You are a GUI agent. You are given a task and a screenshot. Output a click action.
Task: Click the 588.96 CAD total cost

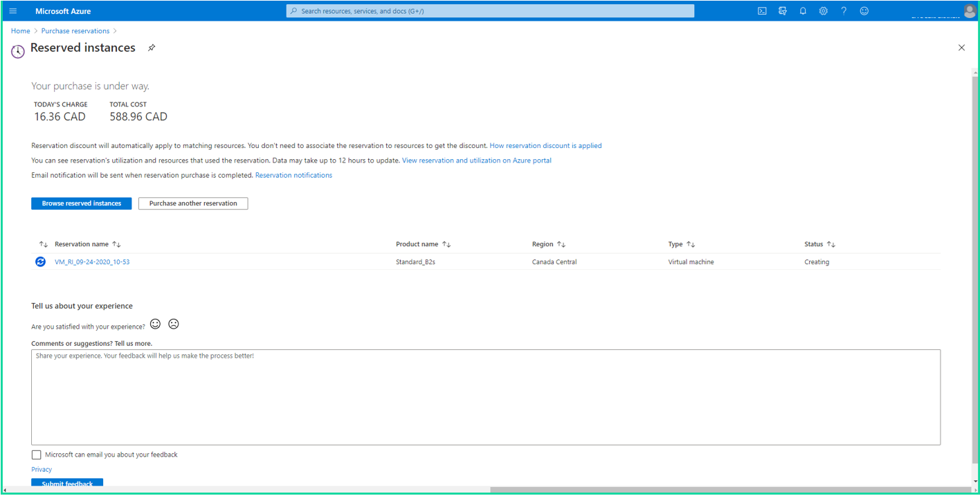[138, 117]
